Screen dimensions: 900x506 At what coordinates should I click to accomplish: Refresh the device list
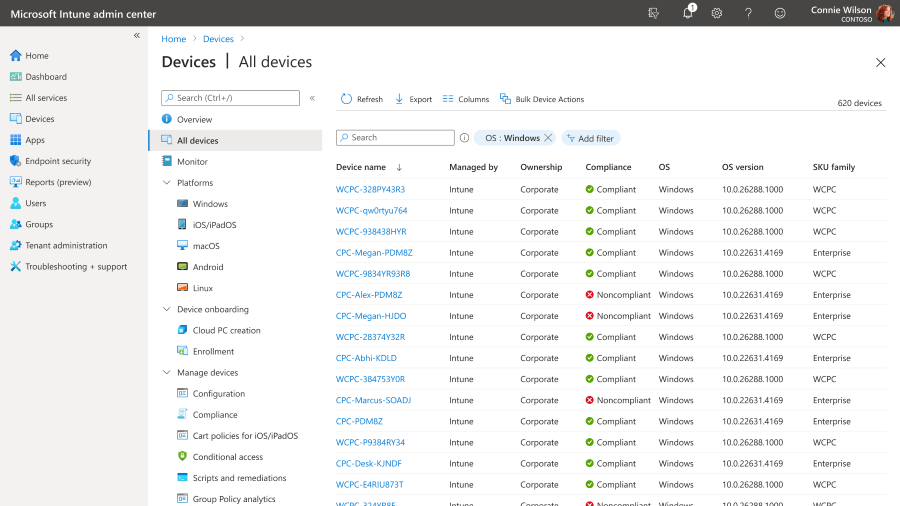(362, 99)
